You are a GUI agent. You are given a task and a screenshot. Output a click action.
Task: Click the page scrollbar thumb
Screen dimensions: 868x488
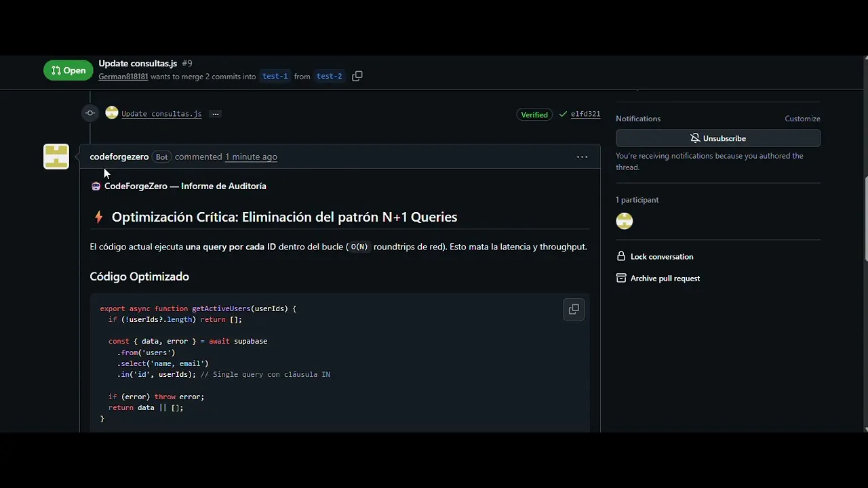(865, 218)
